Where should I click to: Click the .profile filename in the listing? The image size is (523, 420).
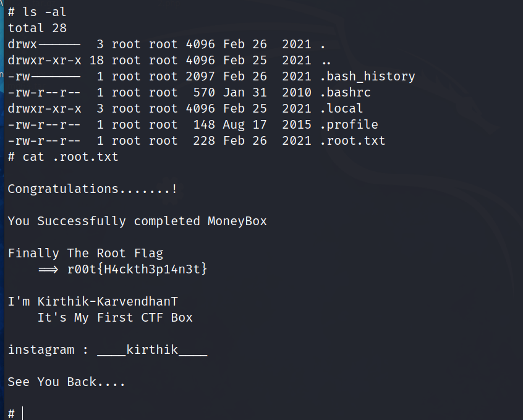pyautogui.click(x=349, y=125)
